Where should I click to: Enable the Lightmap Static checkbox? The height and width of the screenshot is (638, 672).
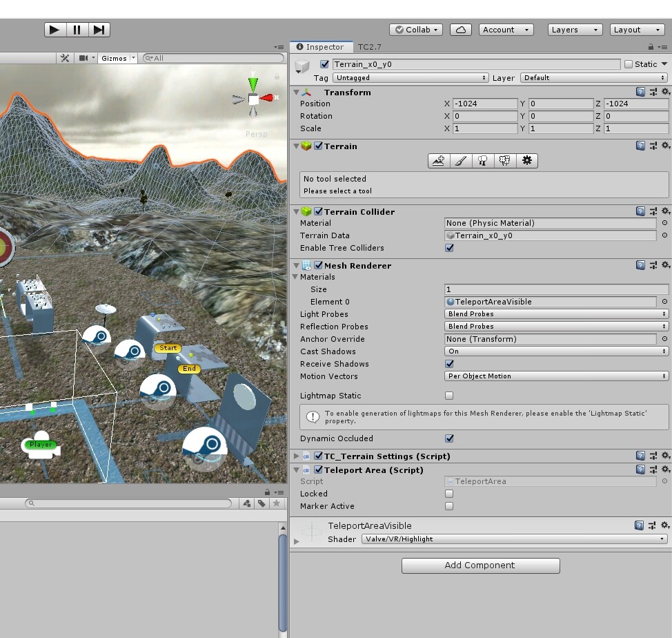pos(449,395)
